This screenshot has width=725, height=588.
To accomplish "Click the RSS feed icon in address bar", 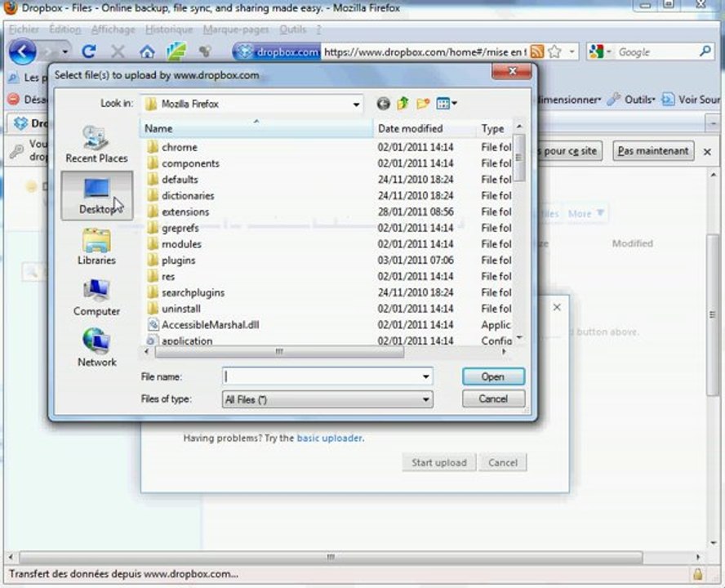I will [x=537, y=51].
